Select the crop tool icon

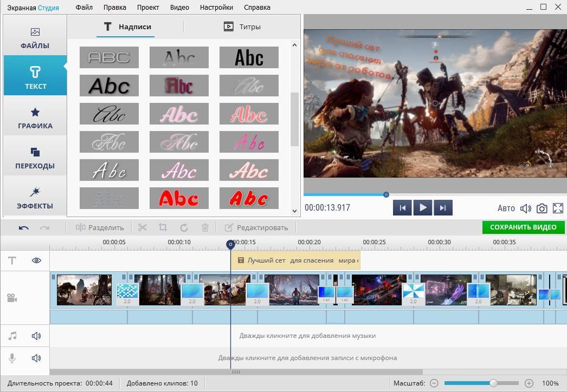pyautogui.click(x=163, y=227)
